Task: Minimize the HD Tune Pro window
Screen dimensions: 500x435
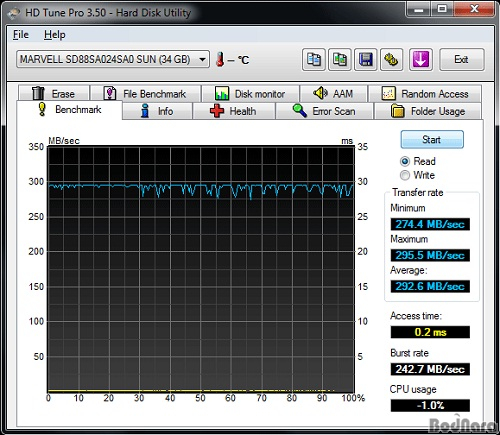Action: (x=418, y=9)
